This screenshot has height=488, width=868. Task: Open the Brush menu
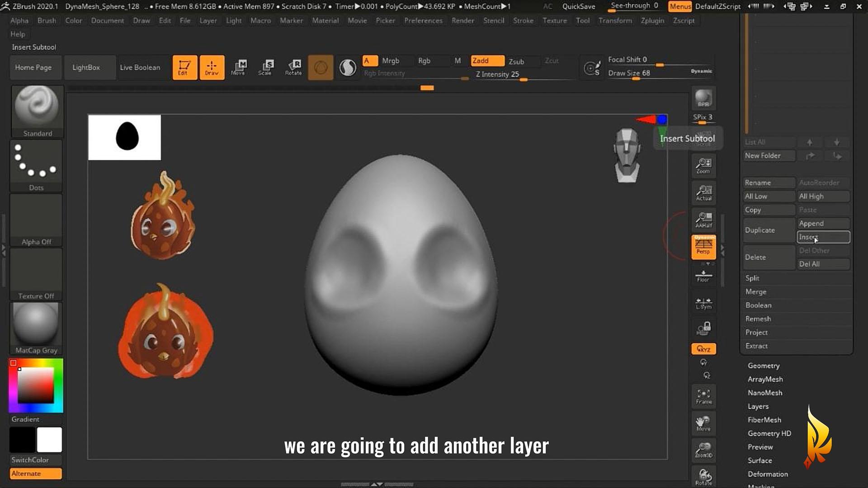coord(47,20)
